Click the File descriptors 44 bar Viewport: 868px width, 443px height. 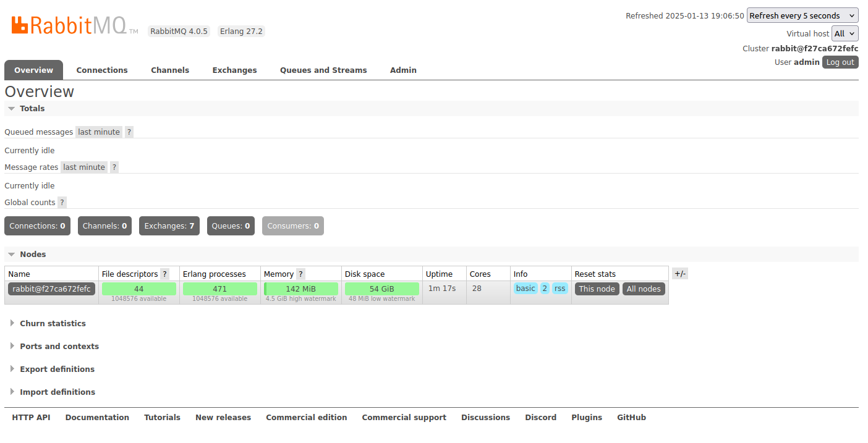[139, 289]
